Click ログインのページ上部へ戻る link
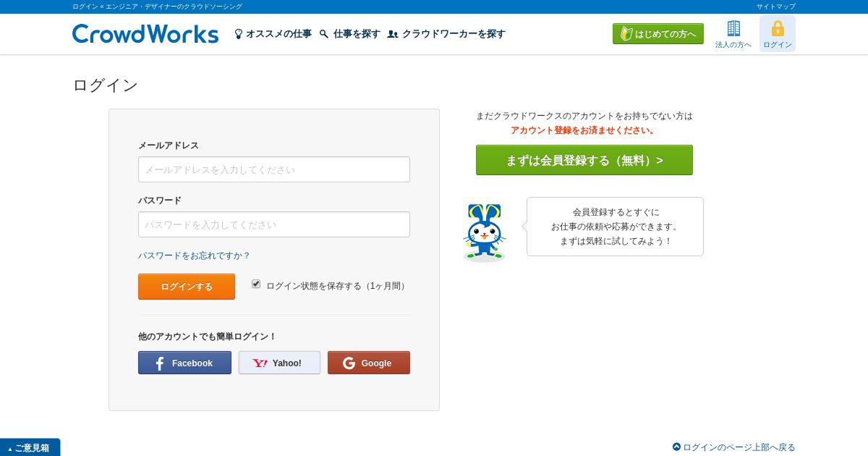 point(733,447)
